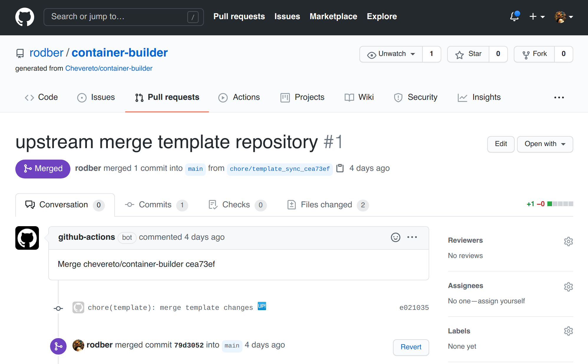Click the rodber author name in merge summary
588x364 pixels.
click(88, 168)
